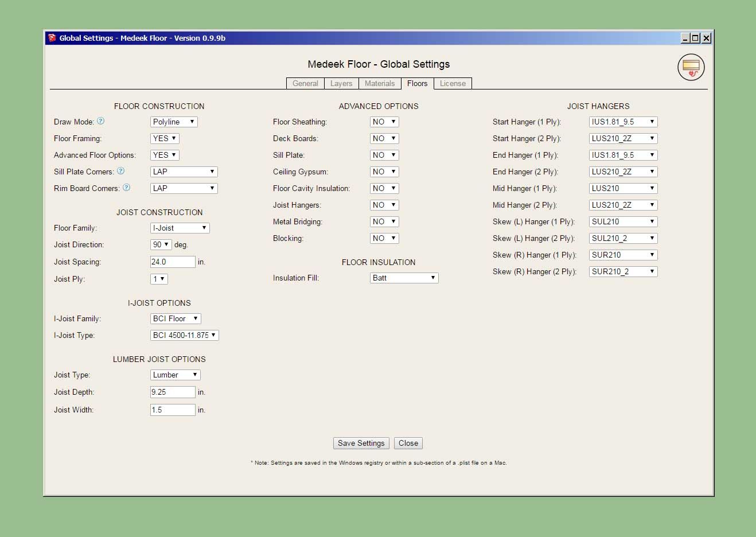Open the Start Hanger (1 Ply) dropdown

pyautogui.click(x=623, y=122)
